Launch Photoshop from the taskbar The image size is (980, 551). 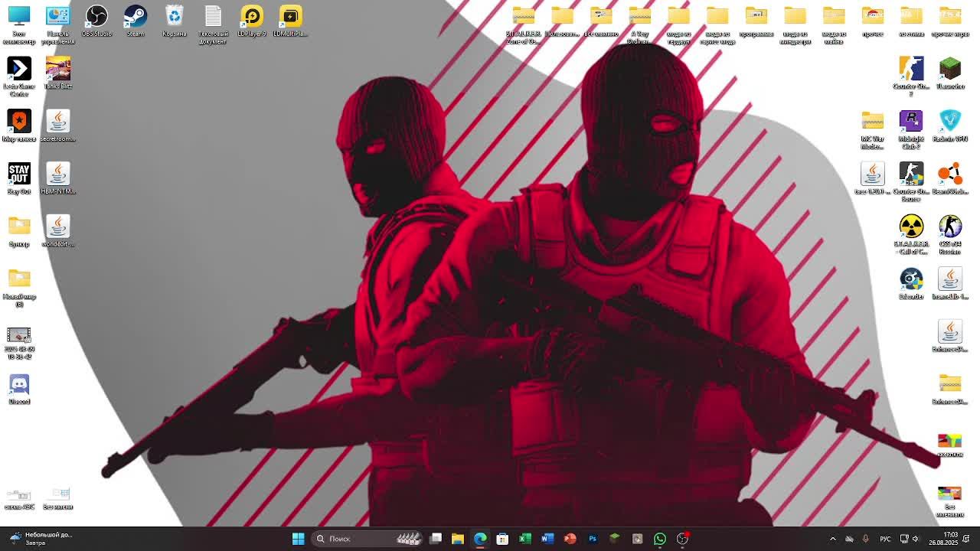coord(593,539)
